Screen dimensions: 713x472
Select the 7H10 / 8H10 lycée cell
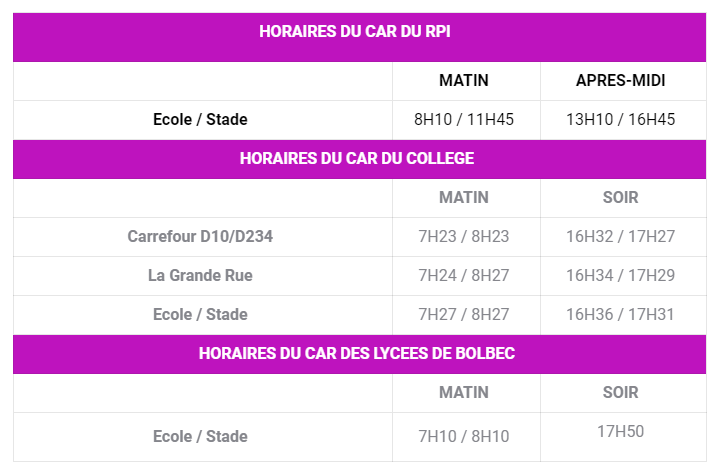(464, 437)
